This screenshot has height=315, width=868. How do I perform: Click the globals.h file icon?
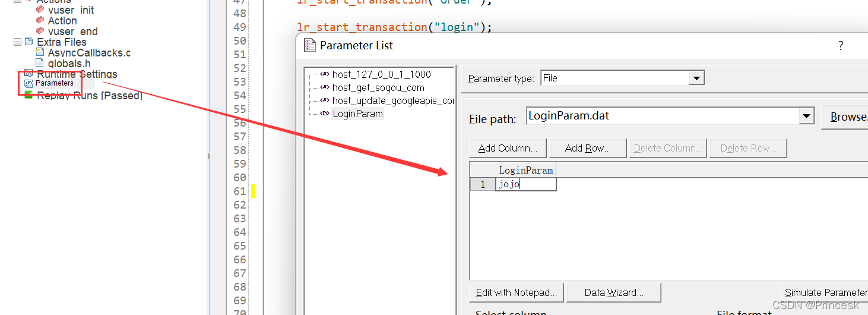[40, 62]
